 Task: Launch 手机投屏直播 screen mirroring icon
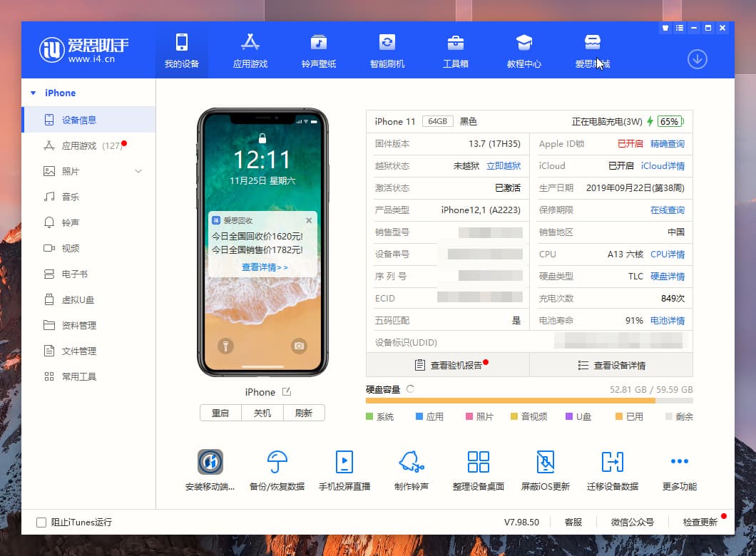[344, 463]
